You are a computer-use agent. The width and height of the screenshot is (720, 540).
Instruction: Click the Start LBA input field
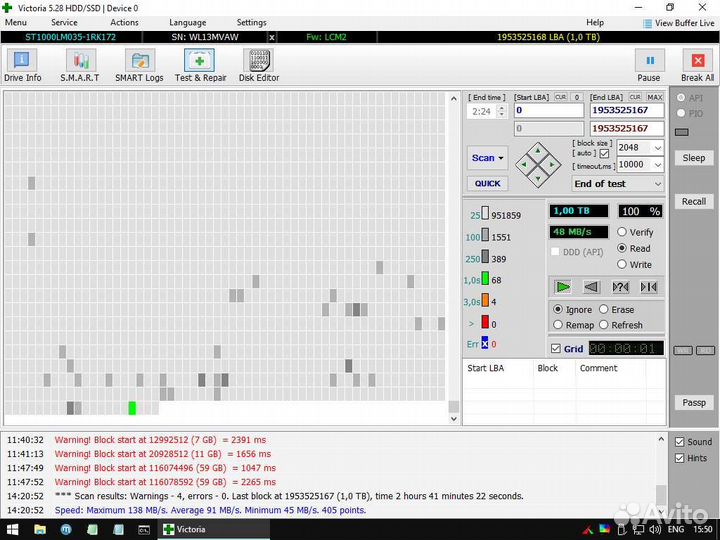[x=549, y=110]
